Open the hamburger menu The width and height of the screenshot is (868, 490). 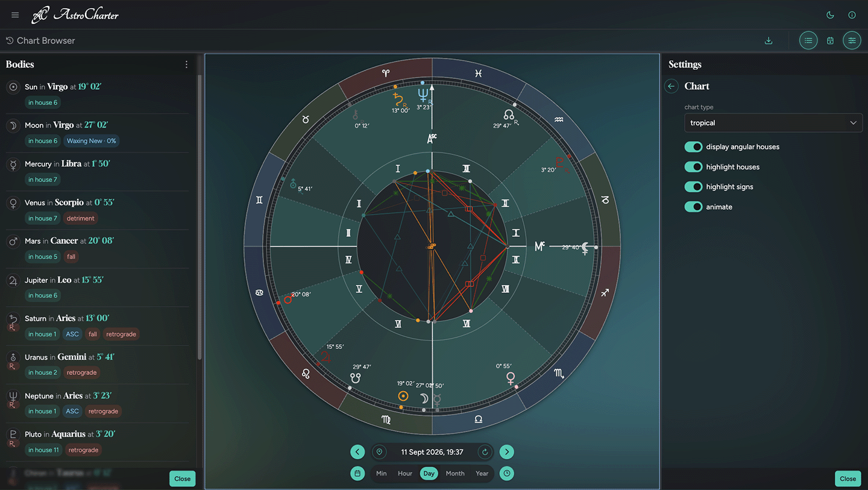point(15,15)
